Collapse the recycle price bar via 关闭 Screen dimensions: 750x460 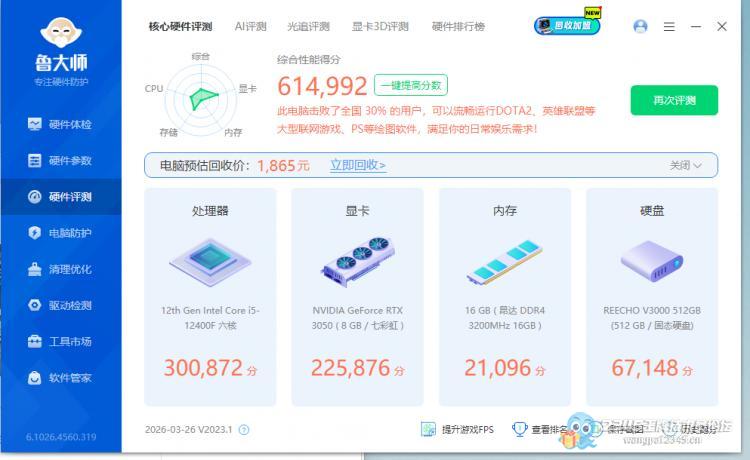[685, 165]
